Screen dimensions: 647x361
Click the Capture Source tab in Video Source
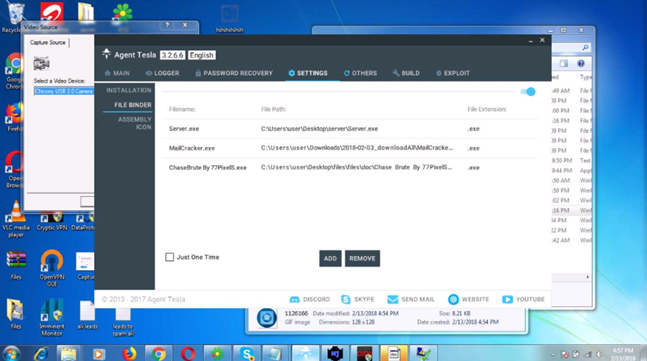48,42
